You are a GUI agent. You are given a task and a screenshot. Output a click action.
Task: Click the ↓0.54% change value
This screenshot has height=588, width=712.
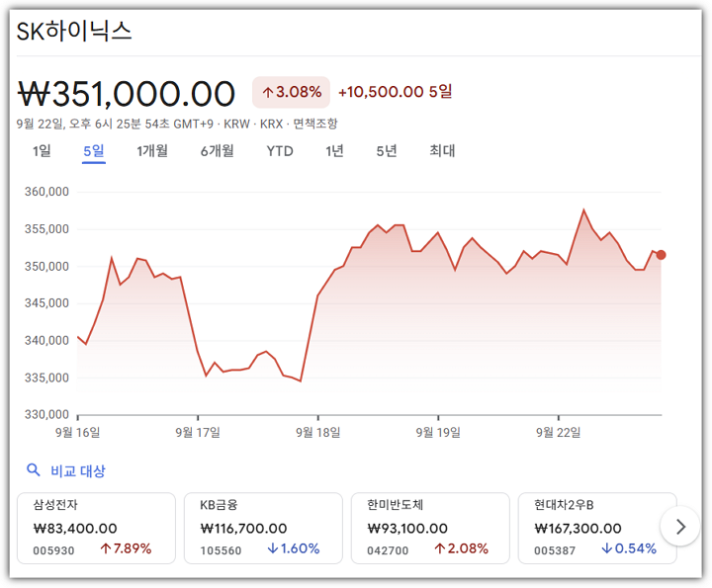(629, 548)
